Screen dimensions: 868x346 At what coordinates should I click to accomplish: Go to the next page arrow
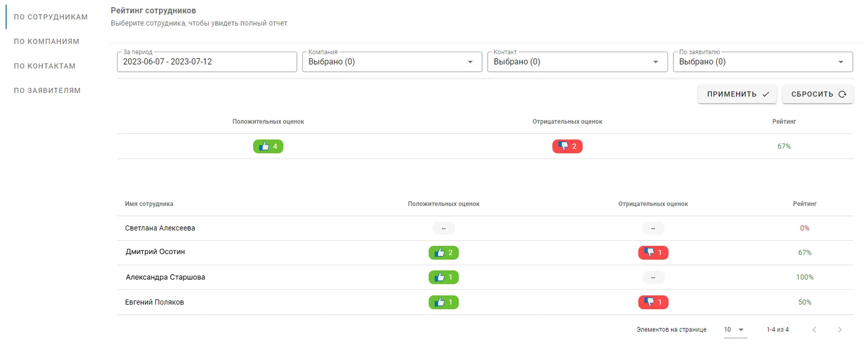click(840, 329)
